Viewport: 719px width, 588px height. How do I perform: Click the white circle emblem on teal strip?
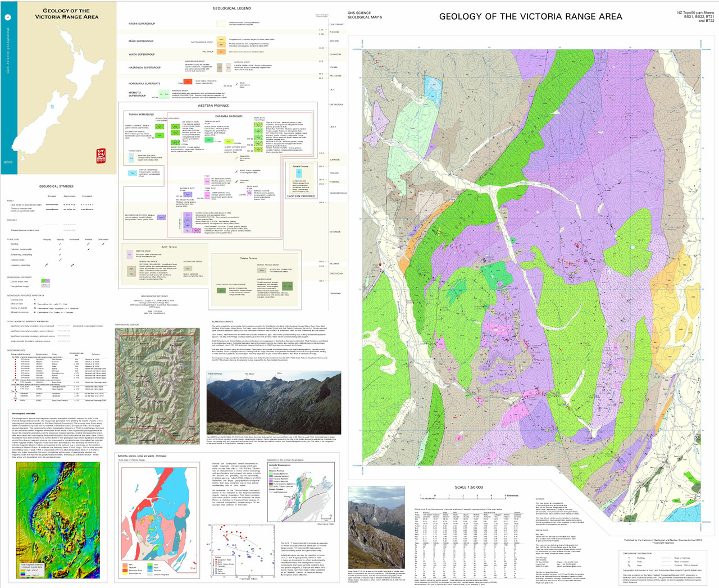[8, 17]
